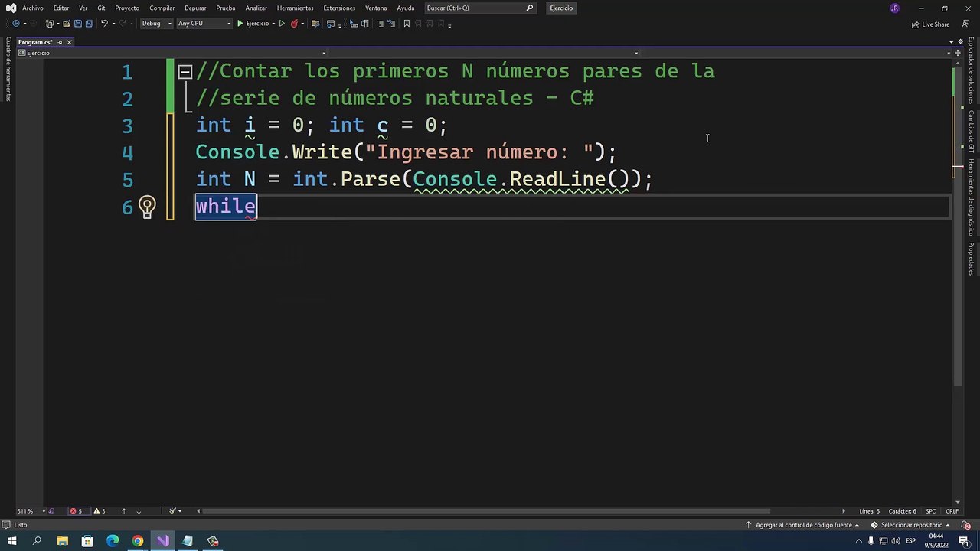Open Microsoft Edge from the taskbar
980x551 pixels.
point(113,541)
